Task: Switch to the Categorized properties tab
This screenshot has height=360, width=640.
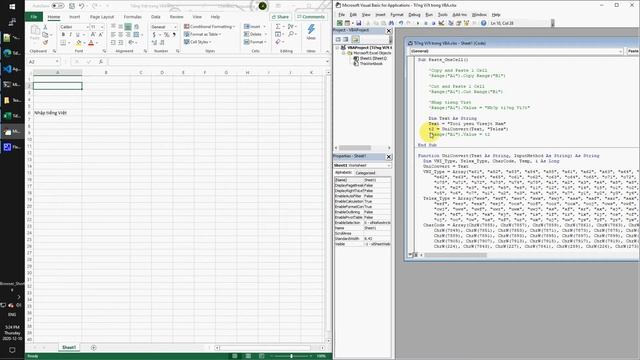Action: [x=364, y=173]
